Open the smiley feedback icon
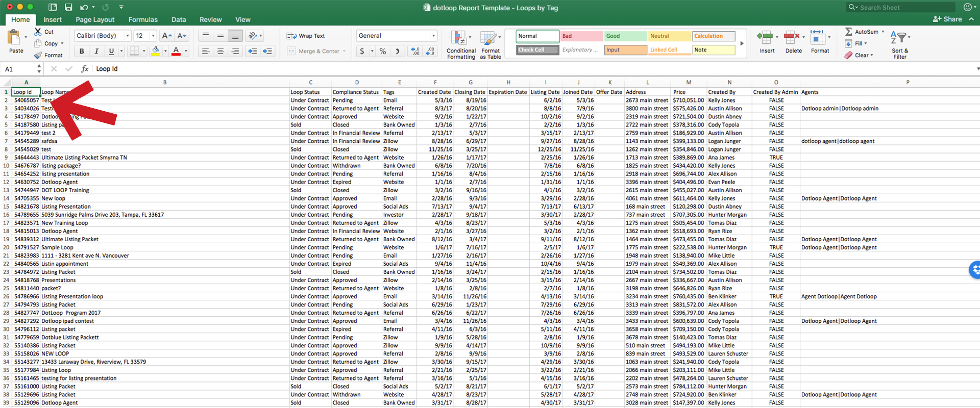The width and height of the screenshot is (980, 408). click(967, 7)
